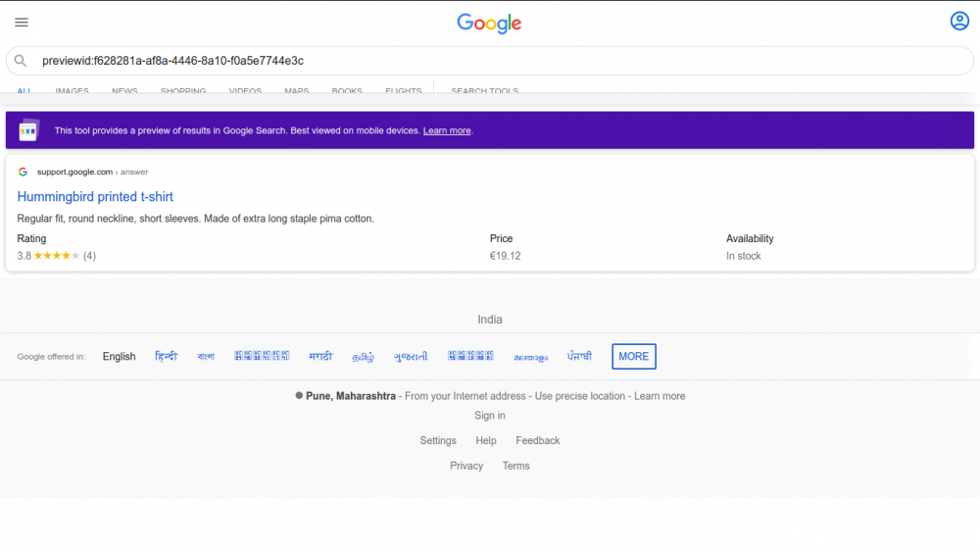Screen dimensions: 980x552
Task: Switch to the Shopping tab
Action: (x=183, y=90)
